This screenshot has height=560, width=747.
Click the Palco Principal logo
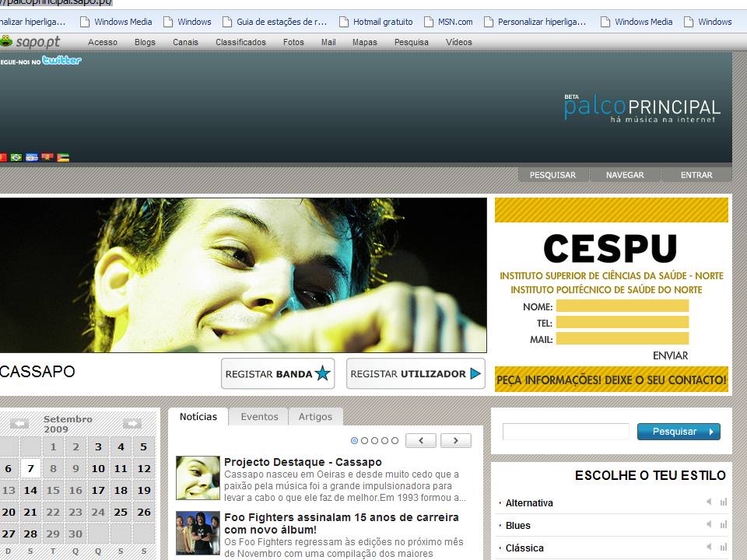[x=642, y=109]
